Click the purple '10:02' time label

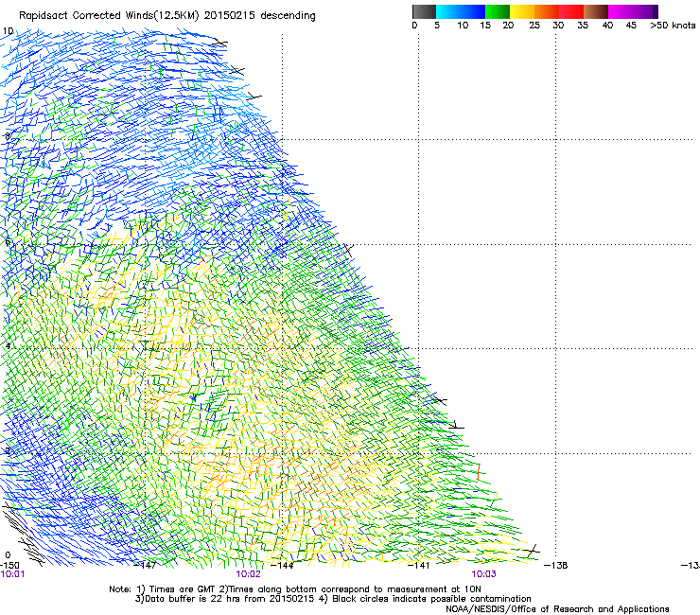click(248, 574)
